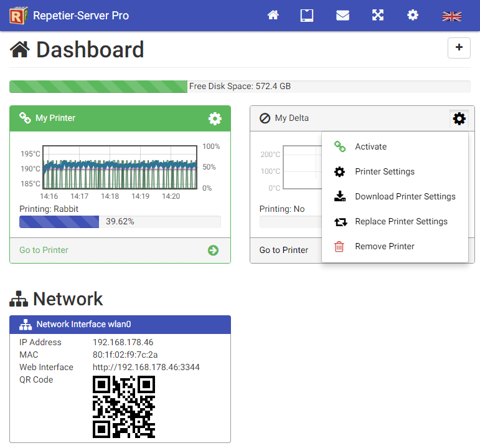Click the disabled status icon beside My Delta

[x=265, y=118]
